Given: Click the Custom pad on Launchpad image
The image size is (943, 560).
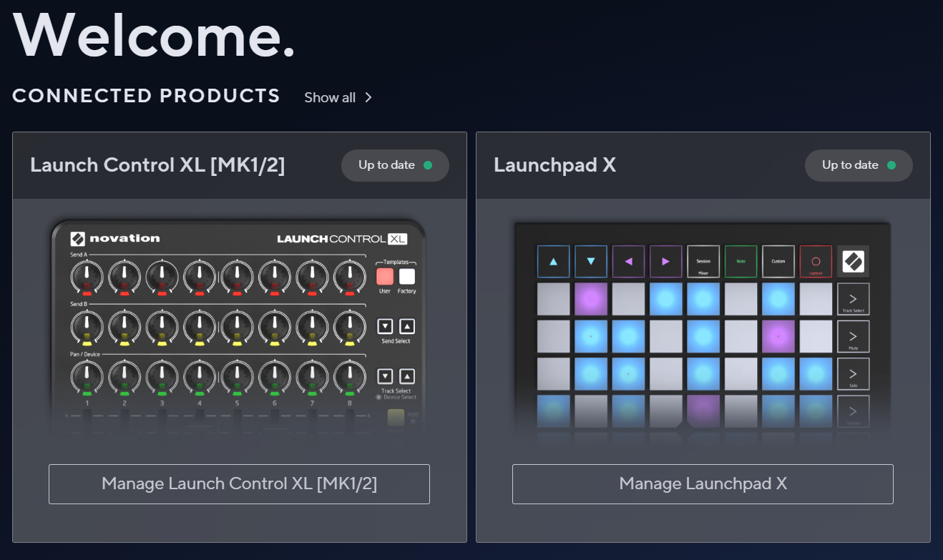Looking at the screenshot, I should [778, 262].
